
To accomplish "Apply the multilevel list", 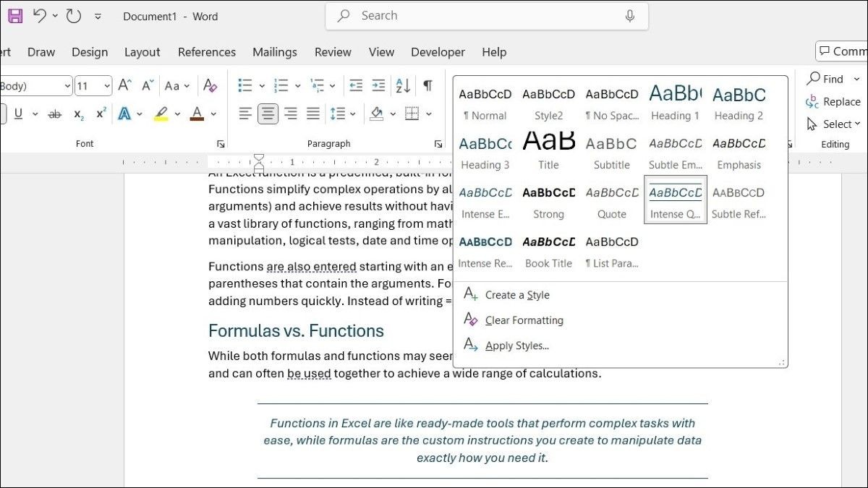I will 317,85.
